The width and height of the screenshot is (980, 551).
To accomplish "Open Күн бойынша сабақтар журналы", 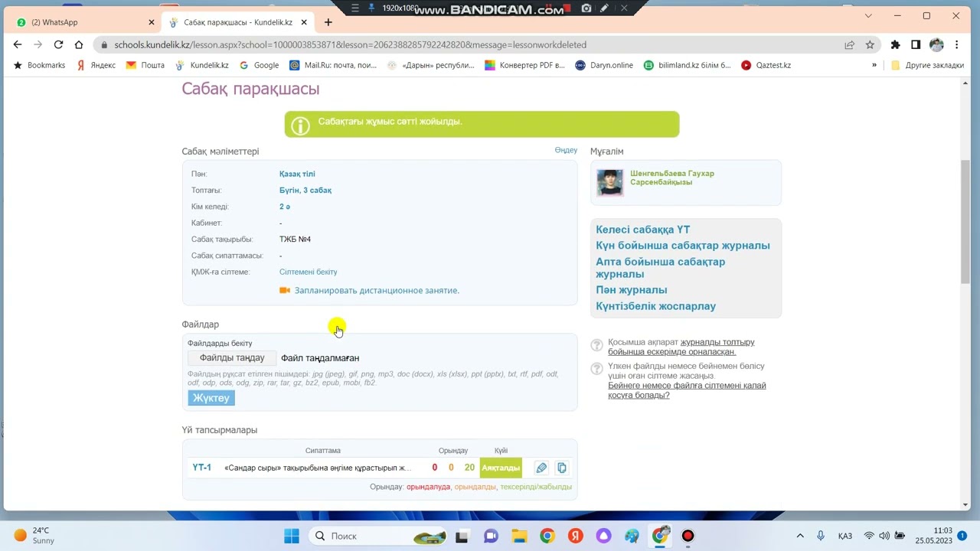I will point(683,246).
